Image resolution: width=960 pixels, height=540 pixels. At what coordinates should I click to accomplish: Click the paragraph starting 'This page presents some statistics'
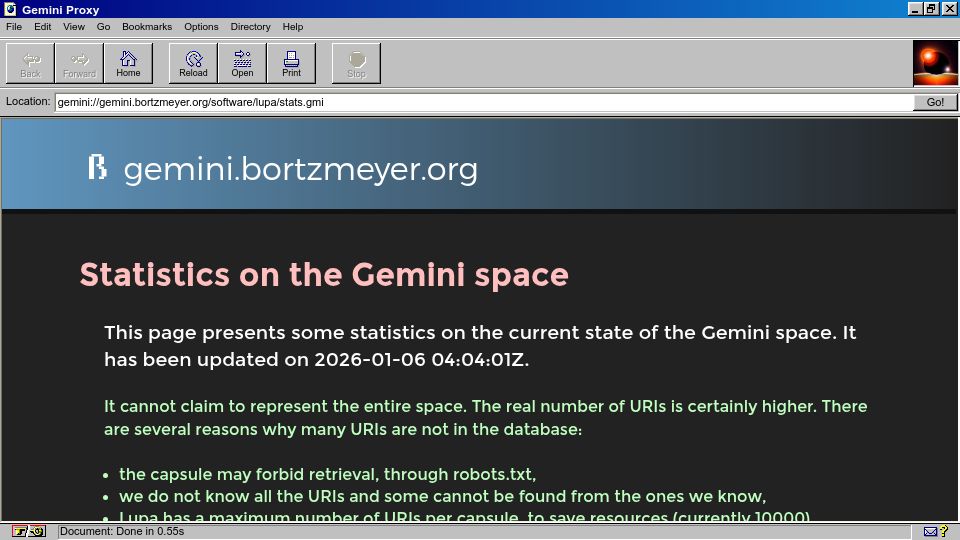pyautogui.click(x=480, y=346)
